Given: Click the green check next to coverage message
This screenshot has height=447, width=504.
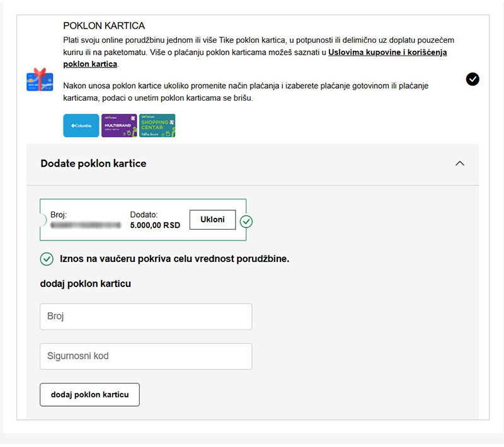Looking at the screenshot, I should (x=46, y=258).
